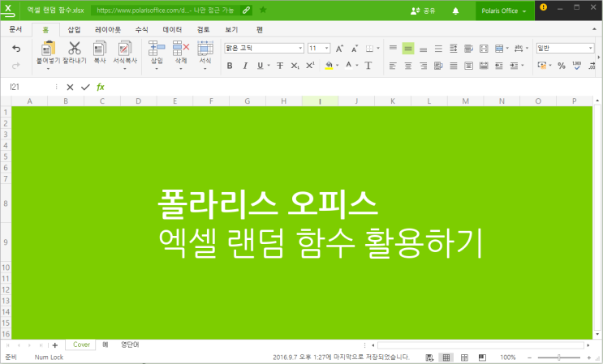
Task: Expand the fill color dropdown arrow
Action: click(x=338, y=66)
